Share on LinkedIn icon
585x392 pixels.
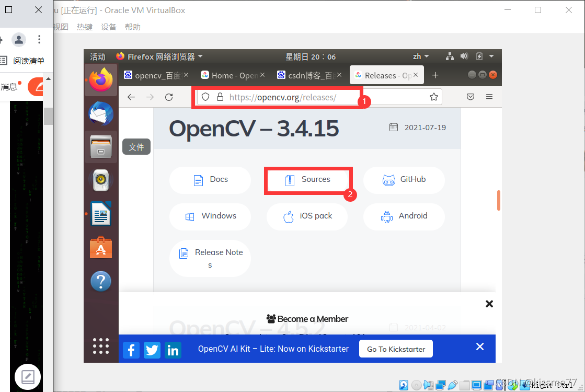(173, 350)
